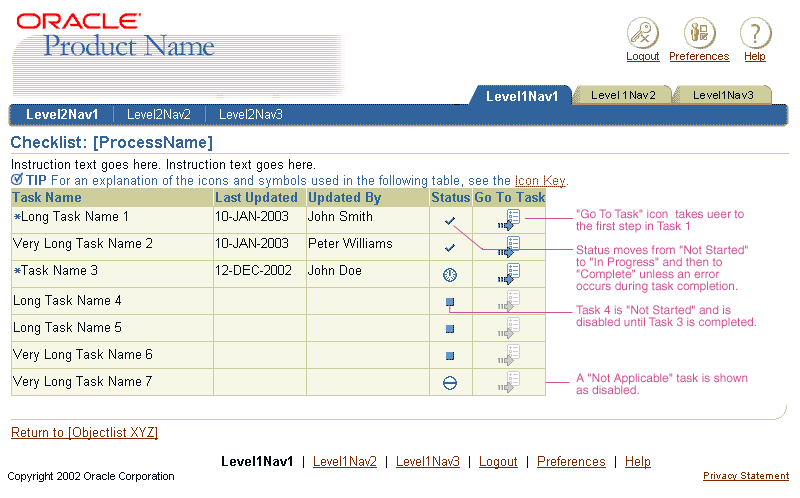Click the Checklist: [ProcessName] heading
The image size is (800, 498).
pos(111,142)
